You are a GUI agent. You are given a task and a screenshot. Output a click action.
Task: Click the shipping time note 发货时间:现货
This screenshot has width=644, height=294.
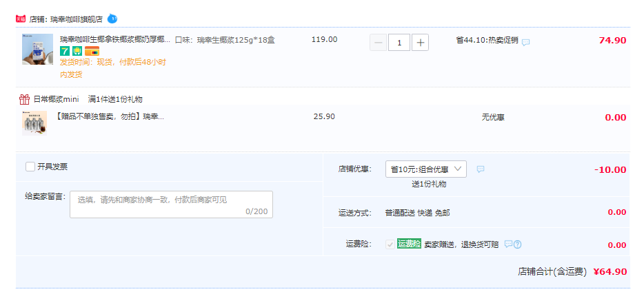[113, 68]
